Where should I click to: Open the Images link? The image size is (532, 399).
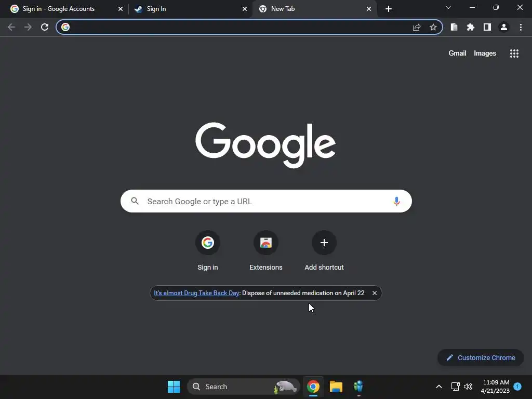485,54
